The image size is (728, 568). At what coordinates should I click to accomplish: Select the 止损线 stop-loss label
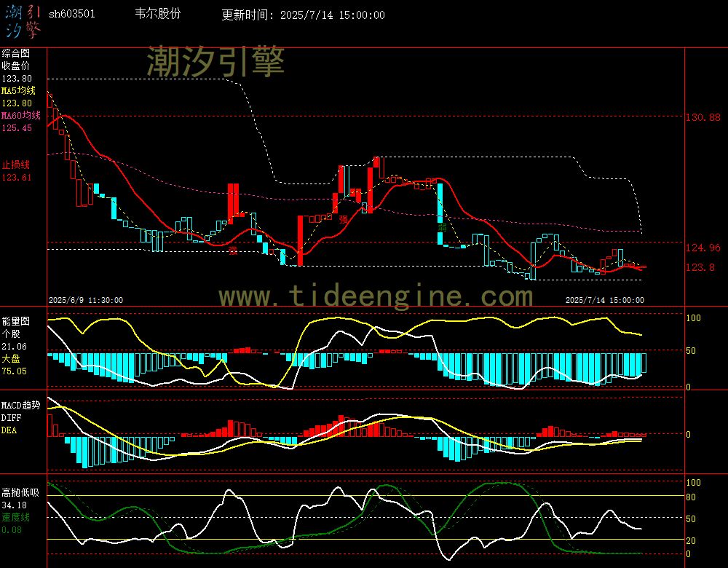16,165
